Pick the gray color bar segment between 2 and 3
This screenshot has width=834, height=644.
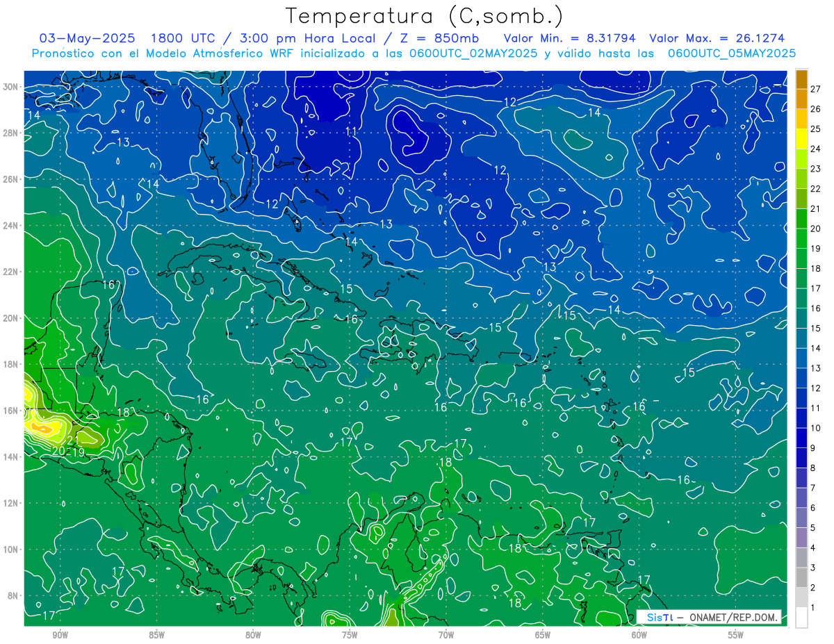[x=802, y=578]
